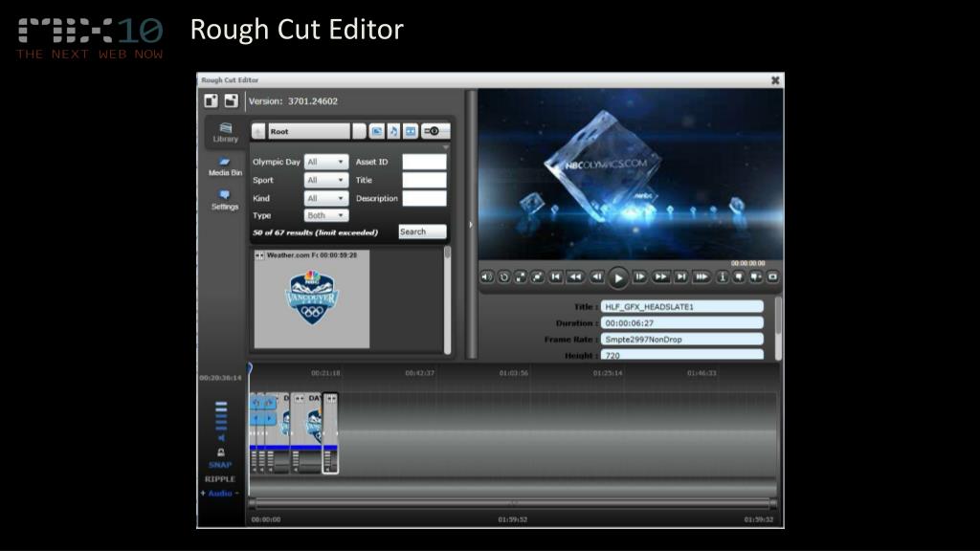
Task: Click the add comment bubble icon
Action: point(756,276)
